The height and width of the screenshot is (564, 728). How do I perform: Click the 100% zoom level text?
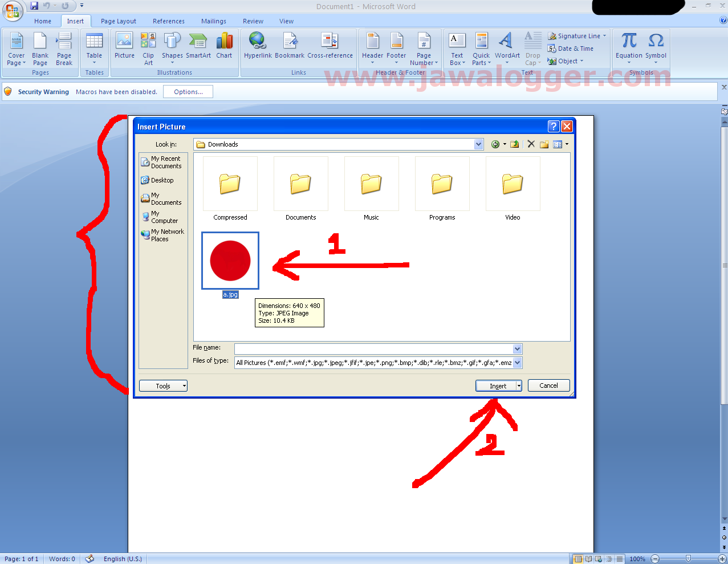click(637, 559)
